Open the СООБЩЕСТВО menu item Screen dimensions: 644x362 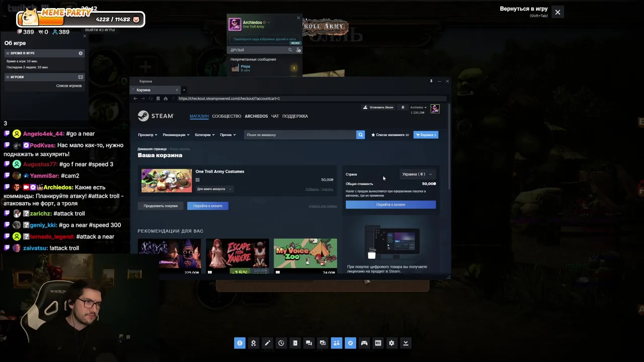(x=226, y=116)
